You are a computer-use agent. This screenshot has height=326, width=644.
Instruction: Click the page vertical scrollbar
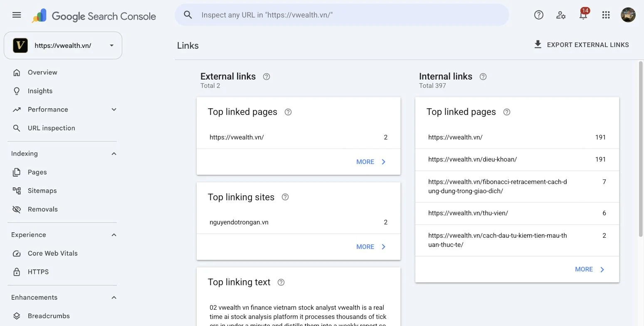[x=641, y=149]
